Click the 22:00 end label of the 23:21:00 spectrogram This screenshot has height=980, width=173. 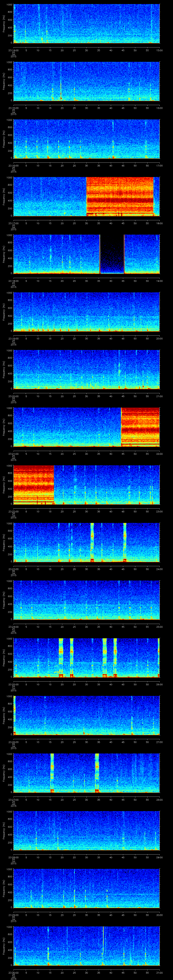[x=159, y=454]
